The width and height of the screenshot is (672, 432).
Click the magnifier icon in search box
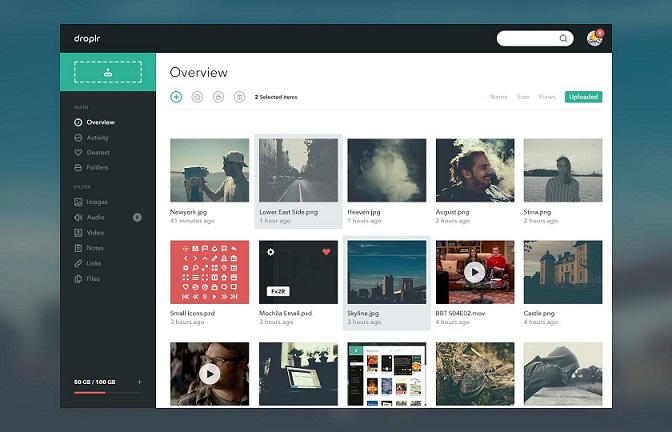tap(564, 39)
